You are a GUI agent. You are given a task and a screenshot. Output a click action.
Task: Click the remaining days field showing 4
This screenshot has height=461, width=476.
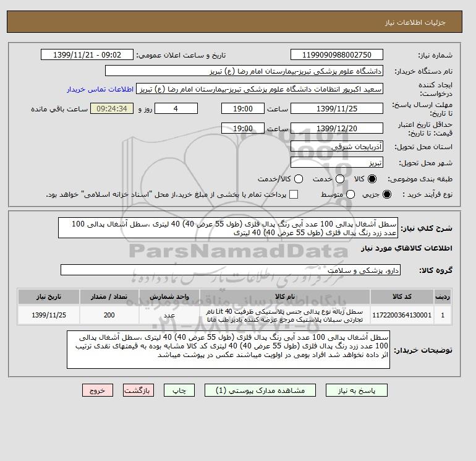(x=176, y=108)
